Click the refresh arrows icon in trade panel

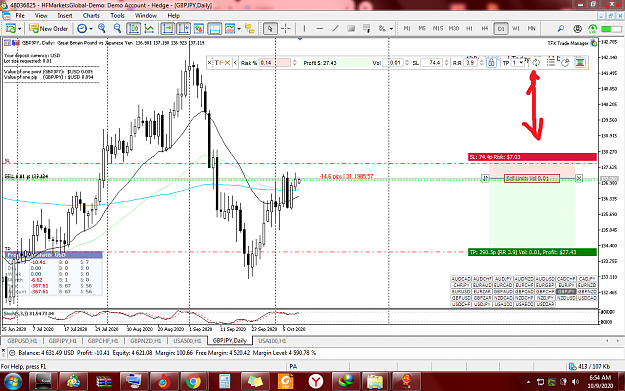[x=536, y=63]
